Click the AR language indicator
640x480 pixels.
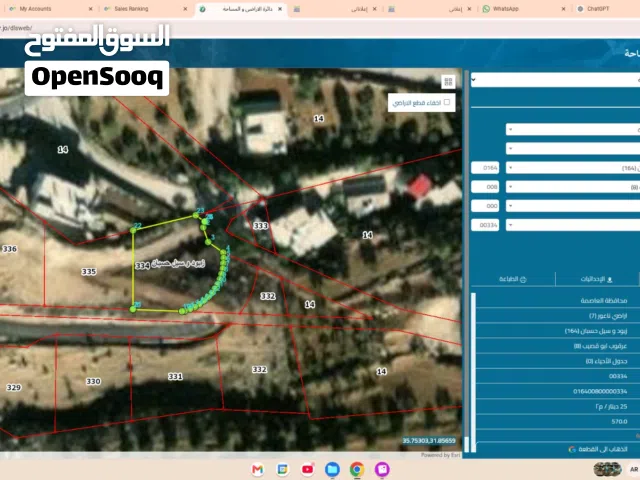coord(634,469)
